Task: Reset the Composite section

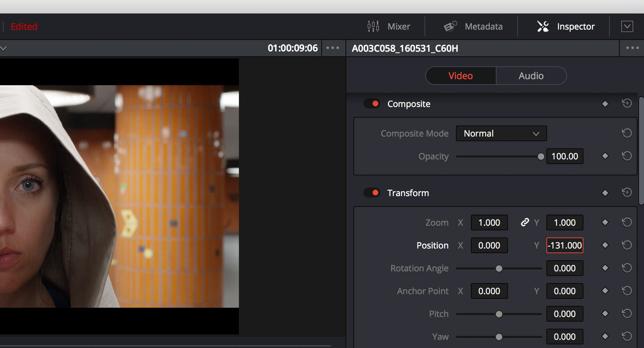Action: [627, 103]
